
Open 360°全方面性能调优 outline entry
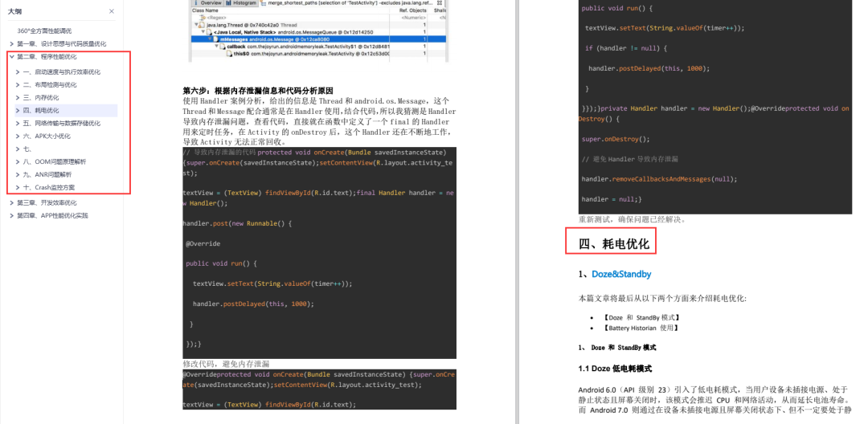[44, 31]
